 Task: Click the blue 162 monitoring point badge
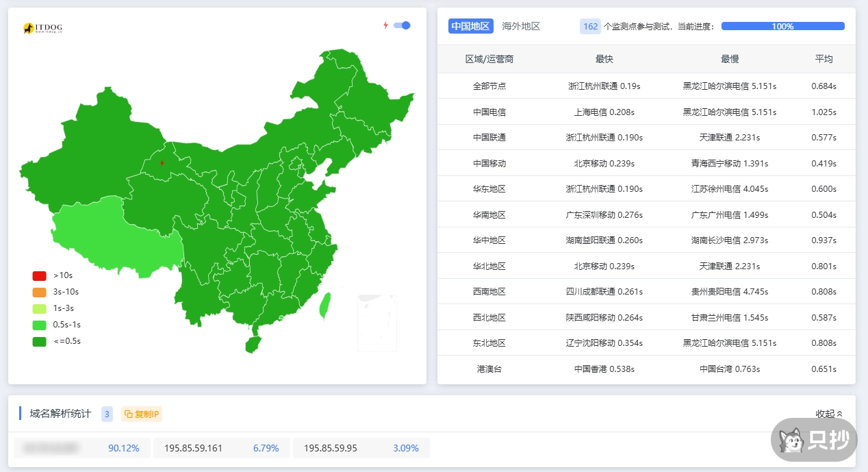[590, 26]
